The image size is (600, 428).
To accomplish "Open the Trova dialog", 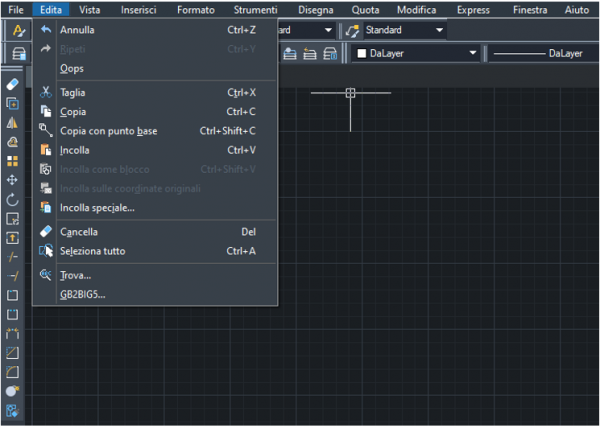I will pos(155,275).
